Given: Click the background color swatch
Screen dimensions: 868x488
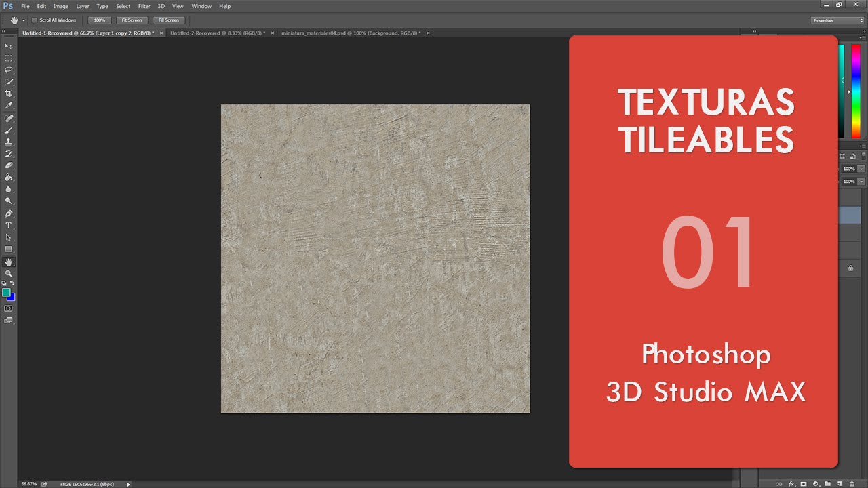Looking at the screenshot, I should pos(12,298).
